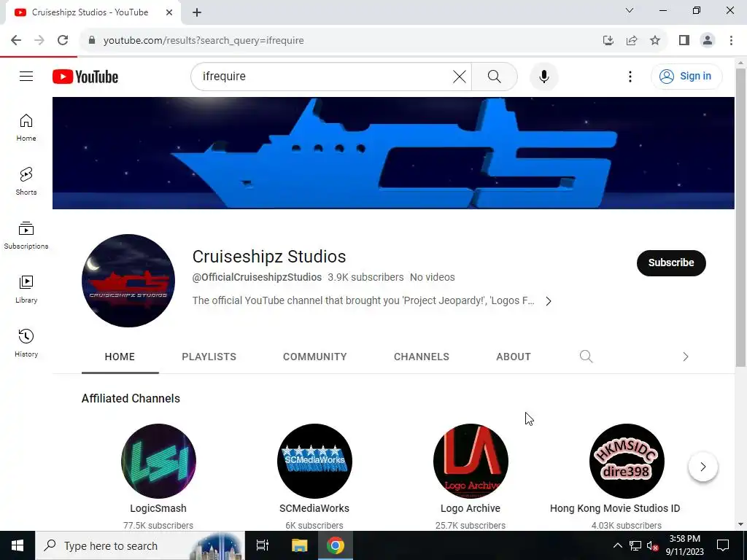Open Library in the sidebar

click(26, 289)
